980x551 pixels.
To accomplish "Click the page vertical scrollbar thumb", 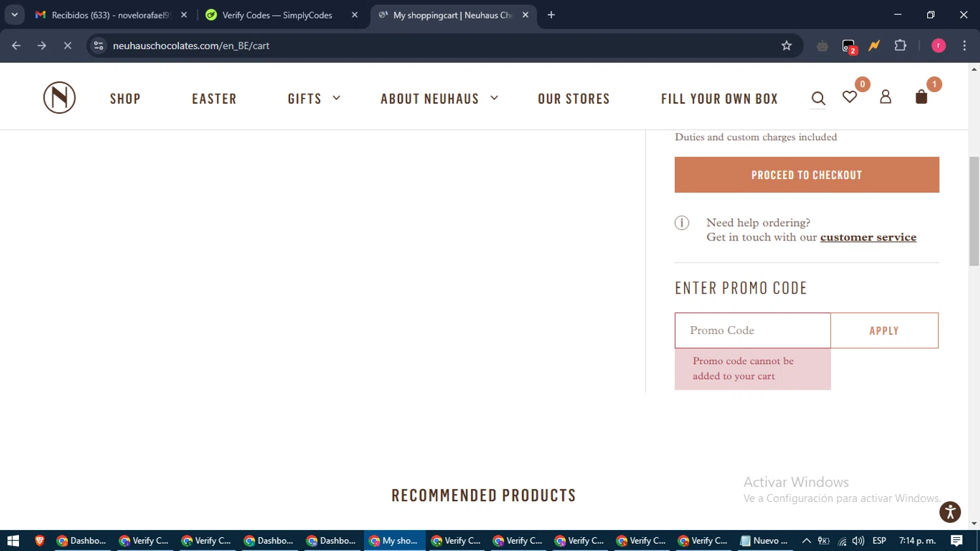I will tap(974, 211).
